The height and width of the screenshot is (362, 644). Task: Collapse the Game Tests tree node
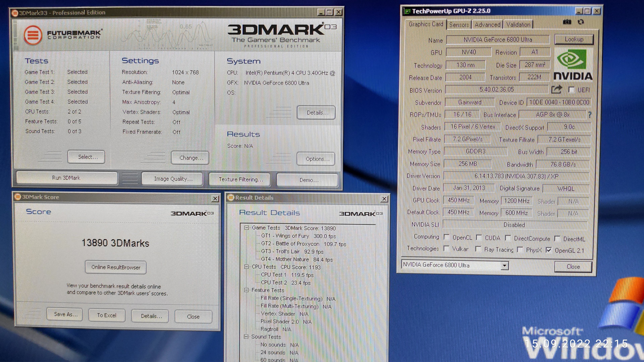point(247,228)
